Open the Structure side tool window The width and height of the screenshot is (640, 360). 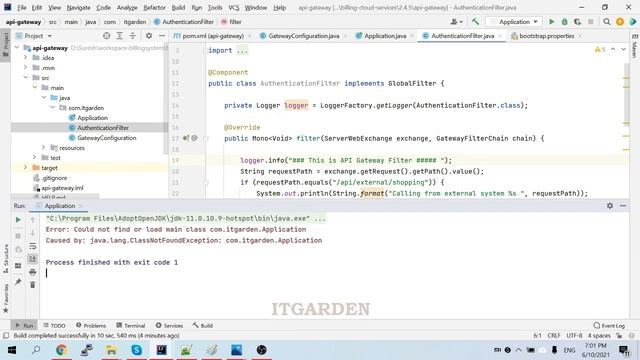(6, 259)
